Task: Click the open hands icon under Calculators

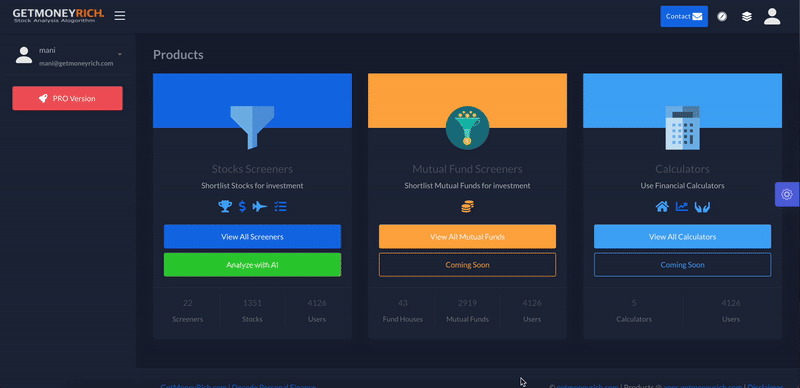Action: (x=703, y=207)
